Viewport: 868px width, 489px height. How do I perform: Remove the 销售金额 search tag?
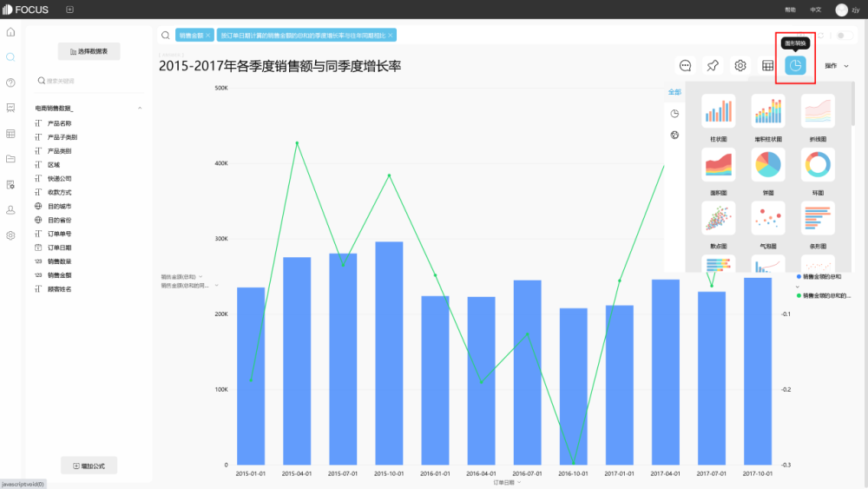208,36
